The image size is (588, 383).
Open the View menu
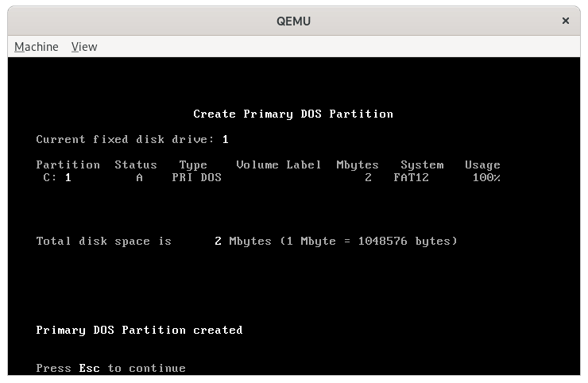pos(84,47)
